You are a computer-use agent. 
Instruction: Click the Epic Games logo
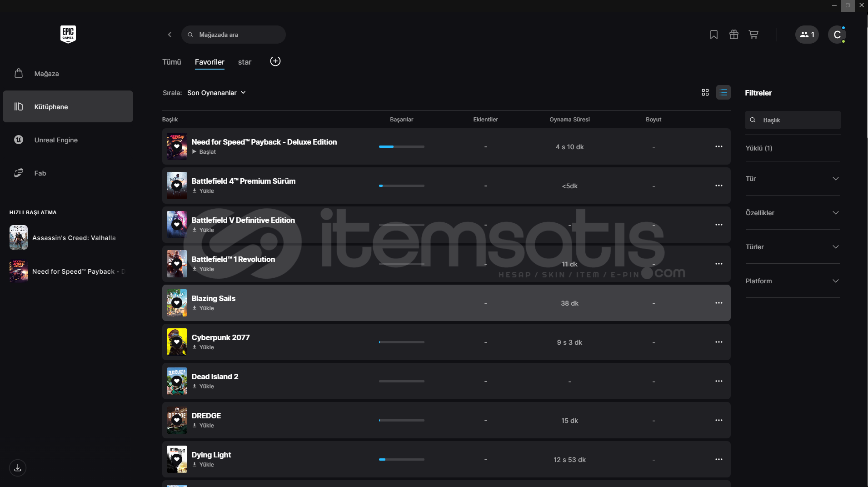pyautogui.click(x=68, y=34)
